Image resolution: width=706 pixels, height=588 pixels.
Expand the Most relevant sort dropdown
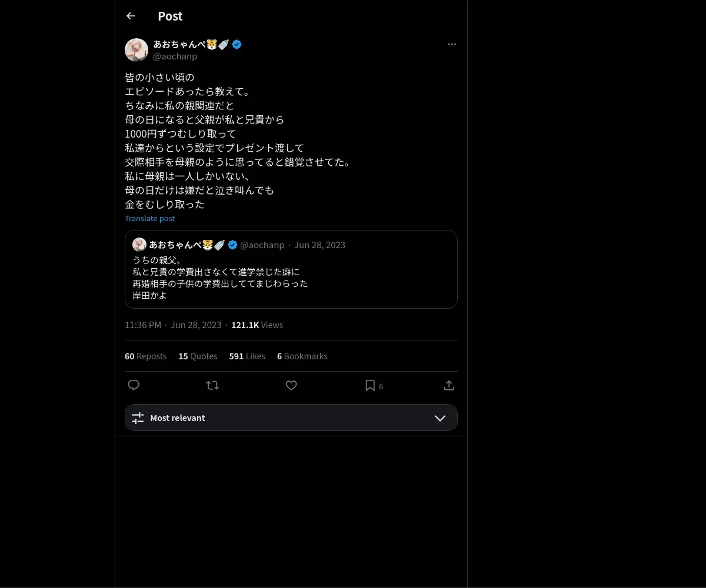point(291,417)
